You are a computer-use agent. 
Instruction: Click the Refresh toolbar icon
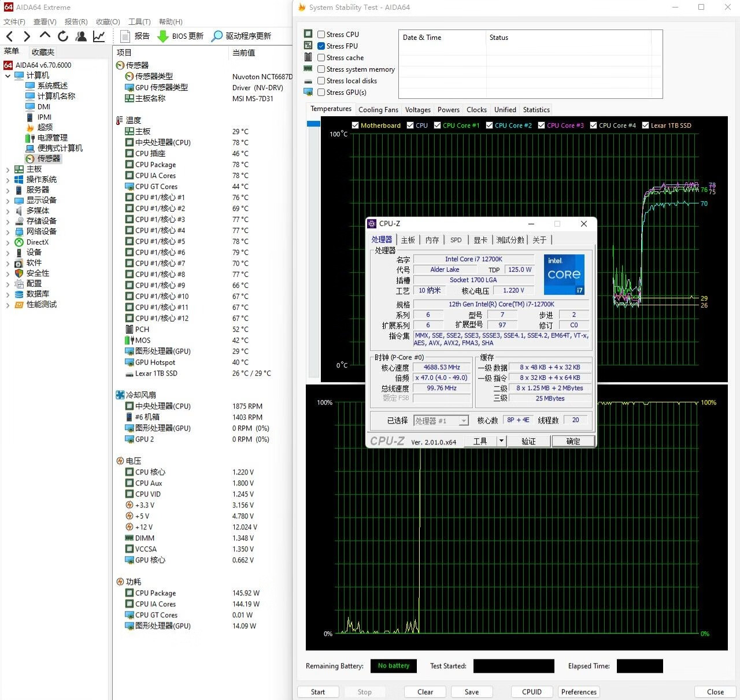pos(63,36)
